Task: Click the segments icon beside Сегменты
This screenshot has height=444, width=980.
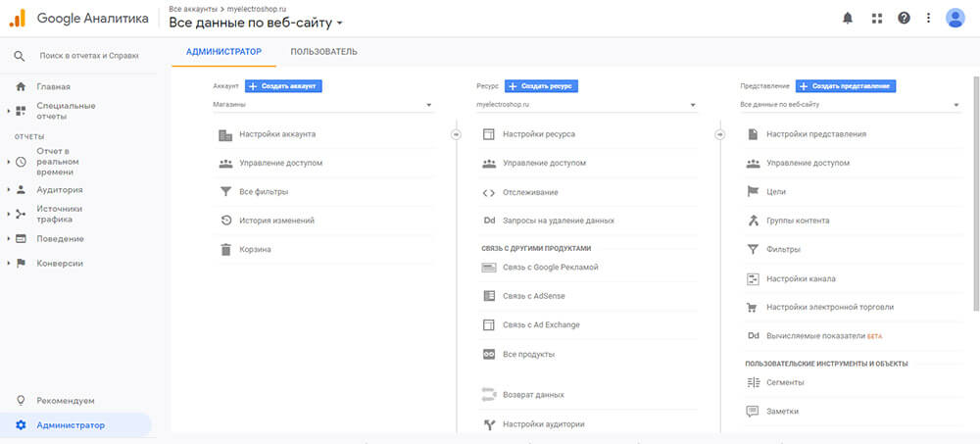Action: click(753, 382)
